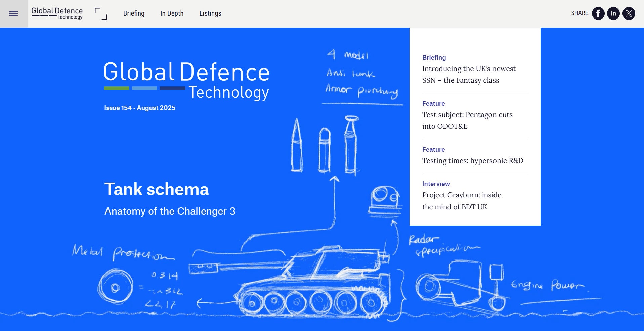Open the Project Grayburn BDT UK interview
This screenshot has width=644, height=331.
pyautogui.click(x=462, y=201)
